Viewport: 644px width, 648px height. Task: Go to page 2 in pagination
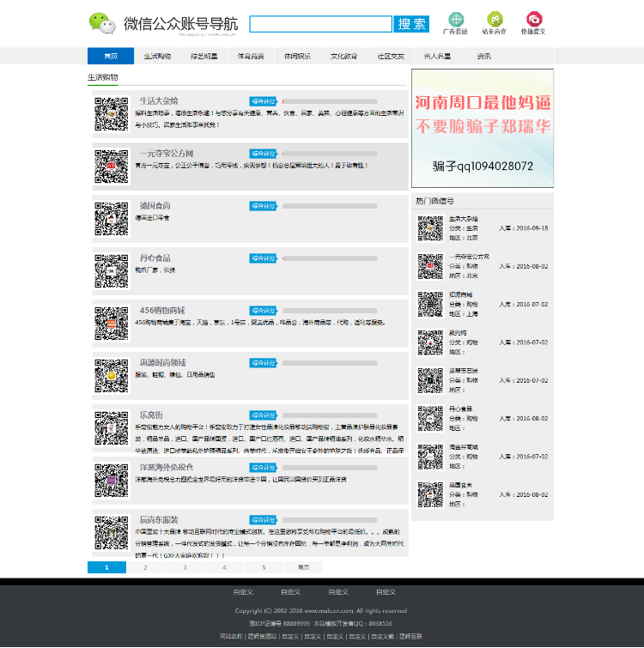pos(145,567)
